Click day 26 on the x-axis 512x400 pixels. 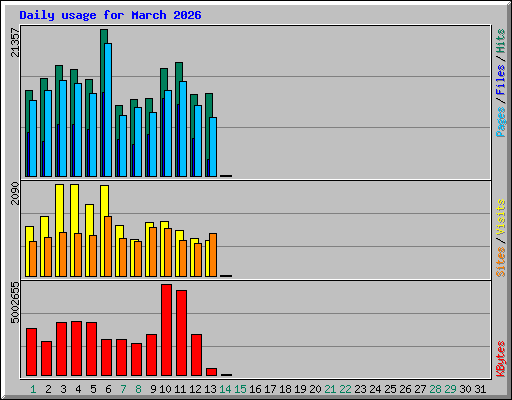405,389
